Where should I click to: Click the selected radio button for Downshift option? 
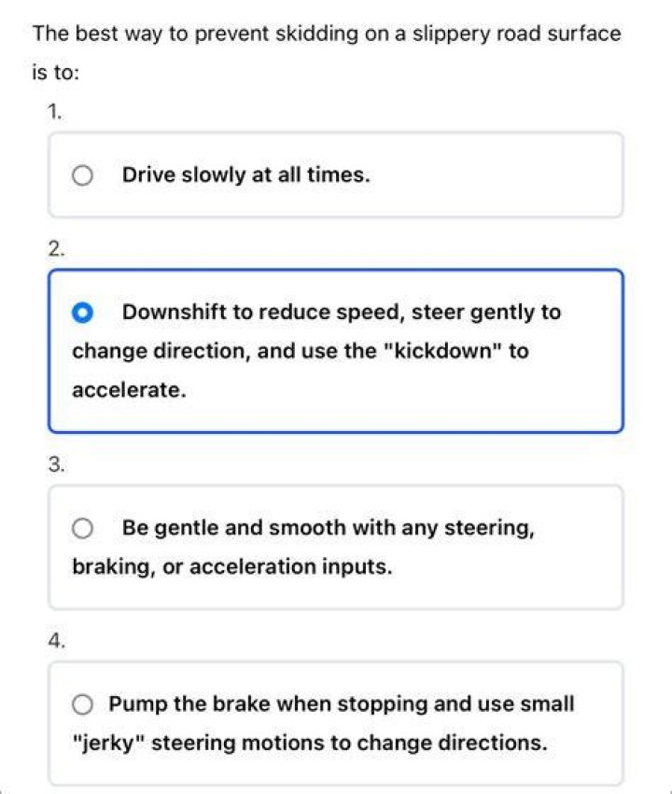tap(82, 313)
